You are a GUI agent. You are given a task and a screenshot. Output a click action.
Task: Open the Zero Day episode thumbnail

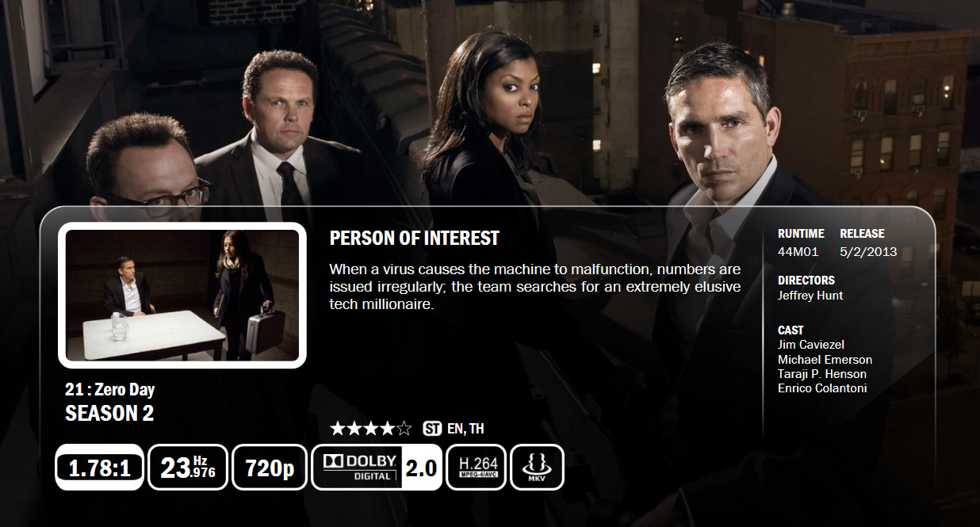(x=182, y=296)
